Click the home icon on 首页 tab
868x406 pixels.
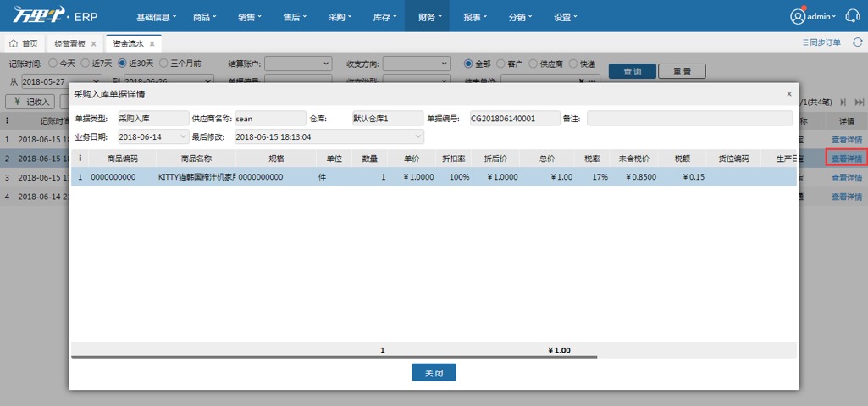coord(14,43)
